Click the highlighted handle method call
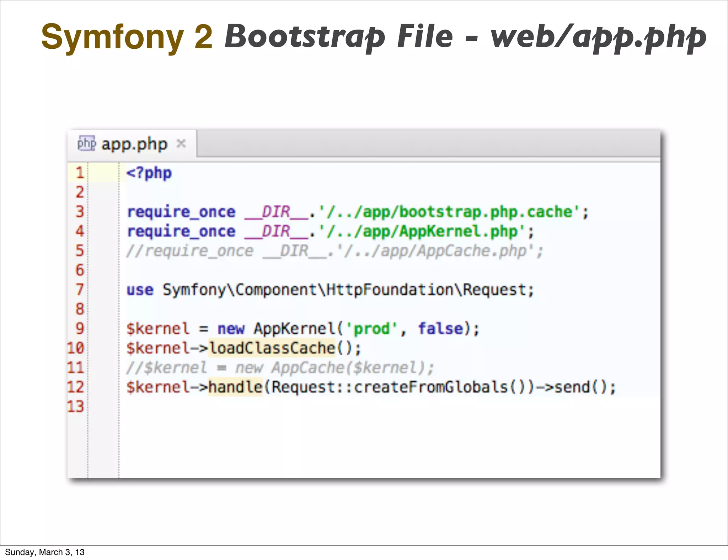Screen dimensions: 728x560 click(x=235, y=387)
